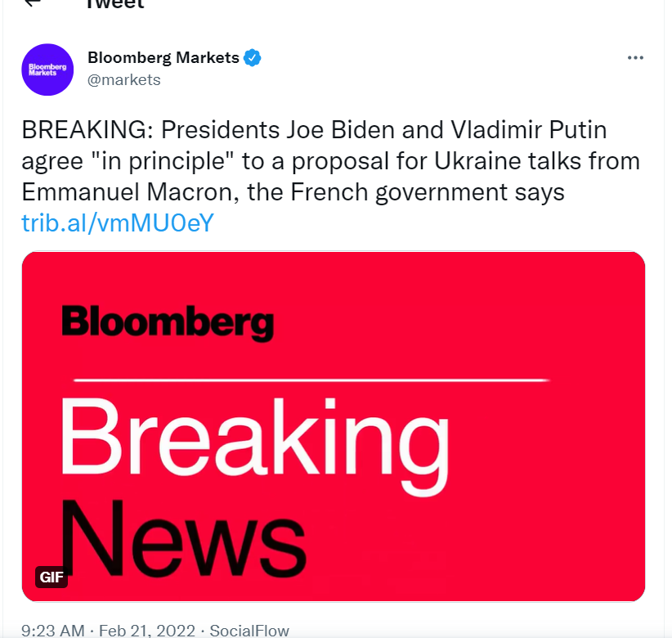Open the Bloomberg Markets profile avatar

point(47,70)
